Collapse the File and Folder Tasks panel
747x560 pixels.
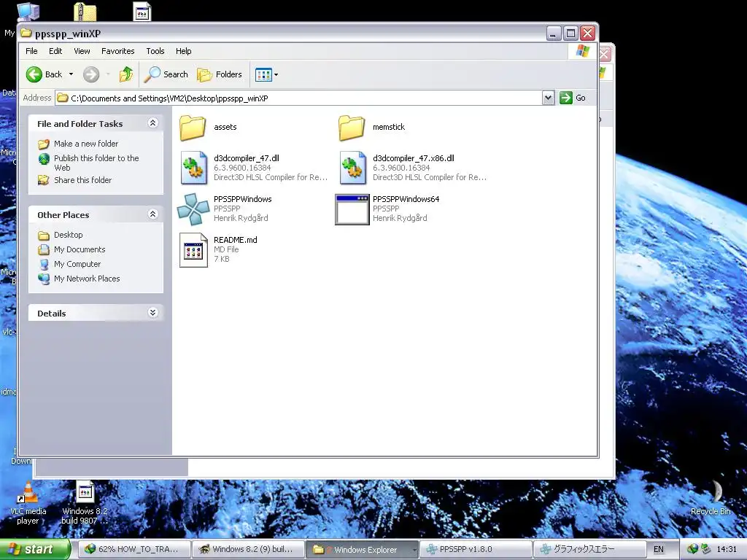click(152, 123)
